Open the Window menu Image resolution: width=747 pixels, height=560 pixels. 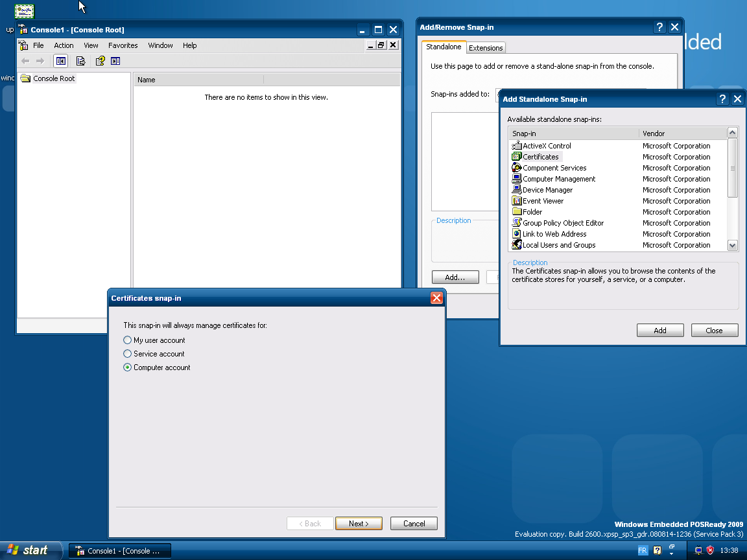(x=160, y=45)
